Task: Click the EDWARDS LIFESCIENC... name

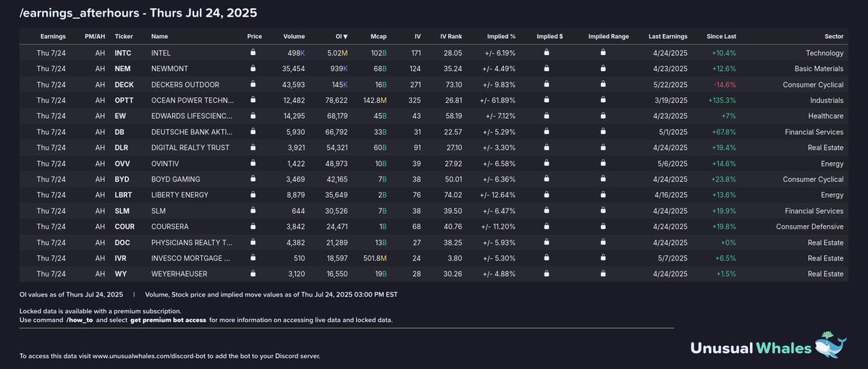Action: (192, 116)
